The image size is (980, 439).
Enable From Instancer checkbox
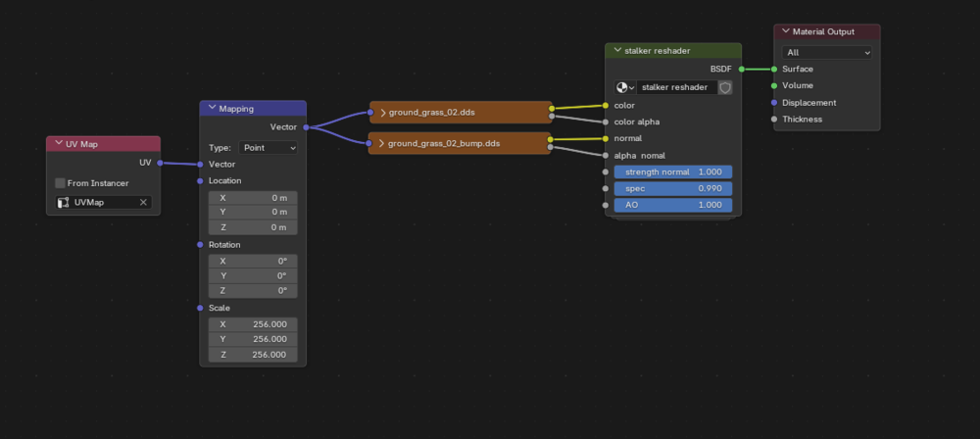[60, 183]
